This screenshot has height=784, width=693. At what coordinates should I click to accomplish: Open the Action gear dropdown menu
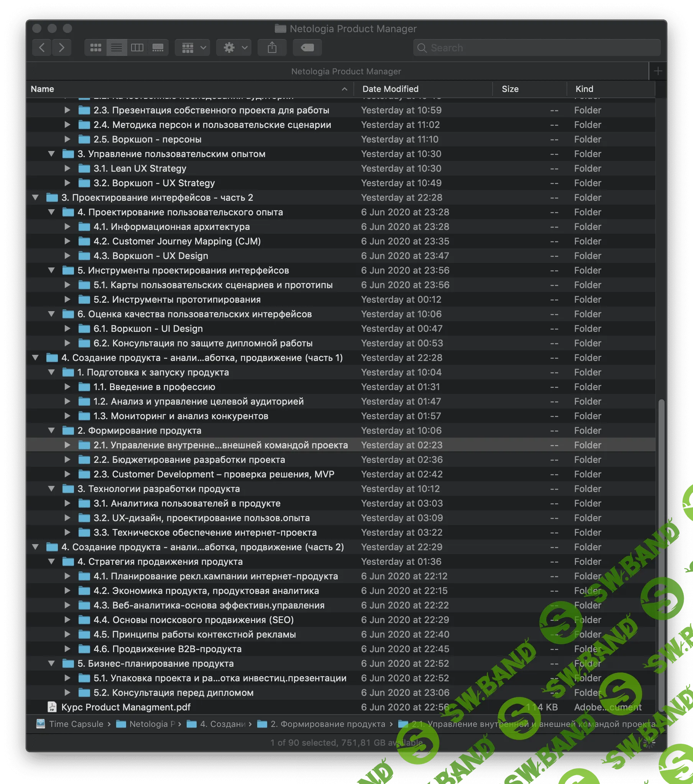coord(234,48)
